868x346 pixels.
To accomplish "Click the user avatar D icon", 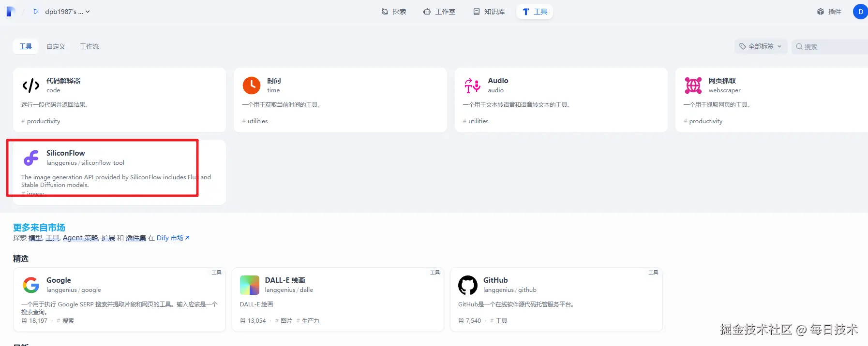I will click(860, 12).
